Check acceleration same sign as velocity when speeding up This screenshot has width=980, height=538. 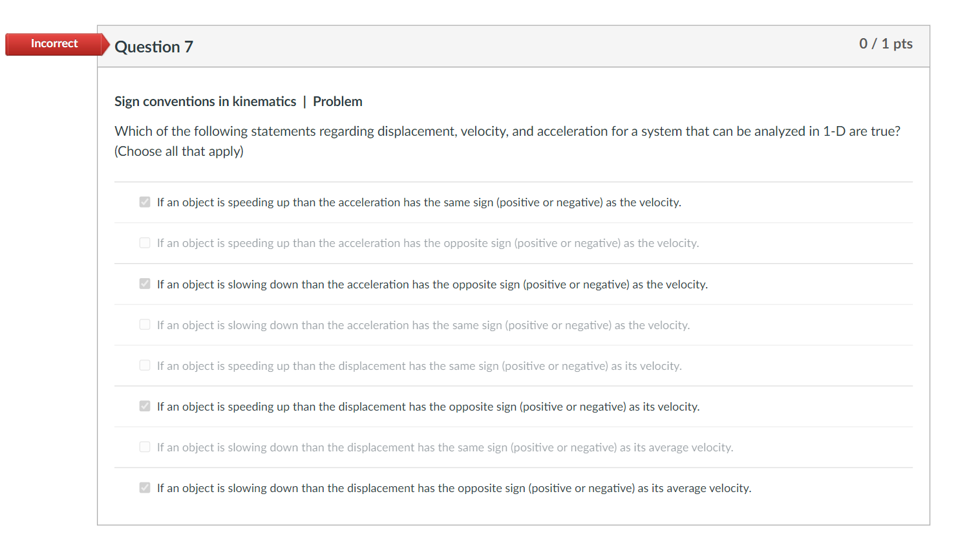[145, 202]
